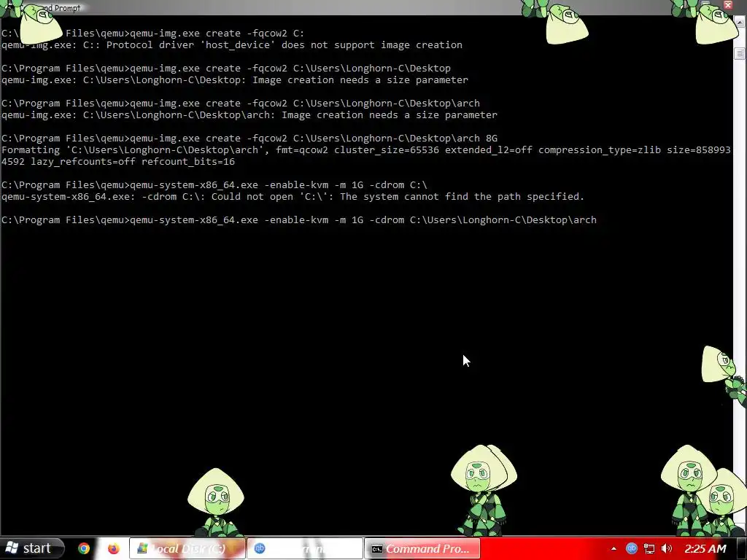This screenshot has height=560, width=747.
Task: Open the volume control tray icon
Action: [x=667, y=549]
